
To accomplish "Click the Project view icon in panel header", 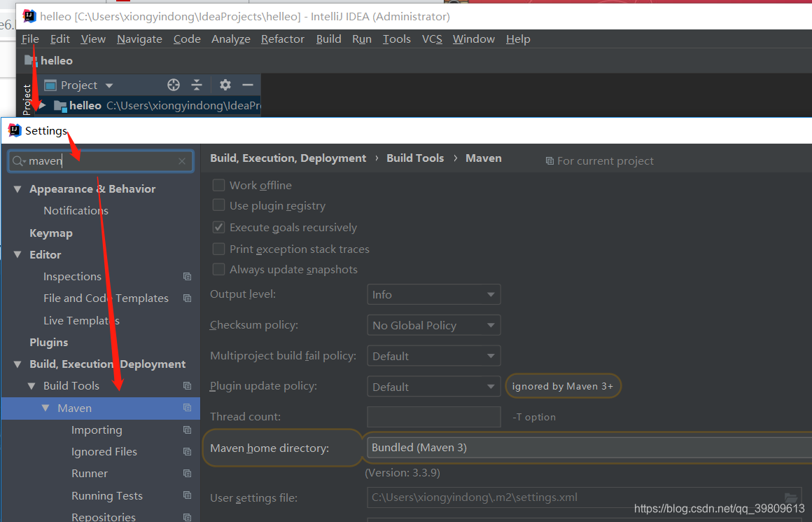I will click(x=50, y=85).
